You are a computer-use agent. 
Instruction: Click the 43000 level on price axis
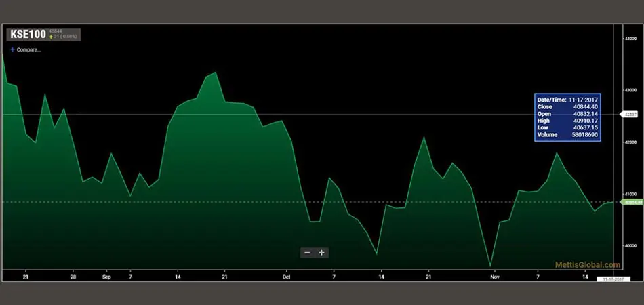click(x=631, y=90)
